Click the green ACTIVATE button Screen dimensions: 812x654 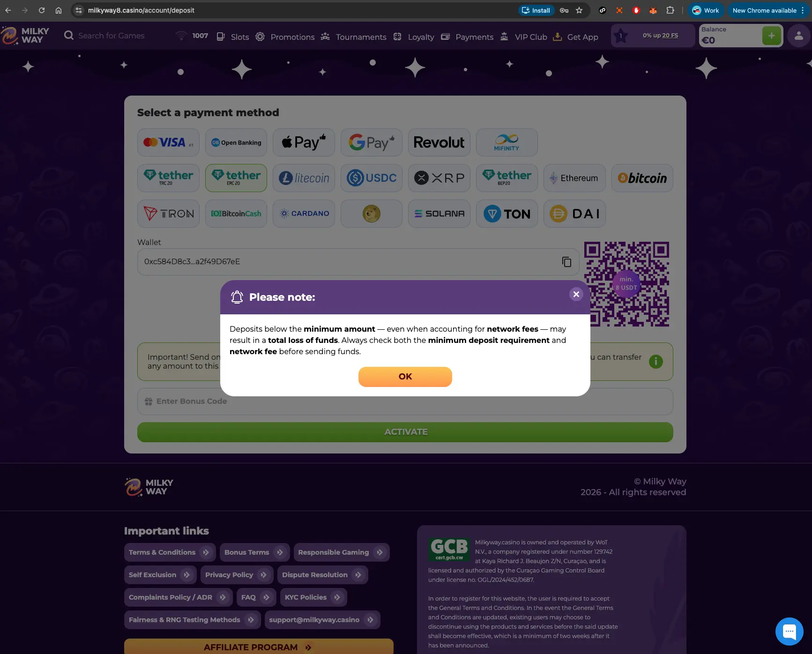coord(405,432)
